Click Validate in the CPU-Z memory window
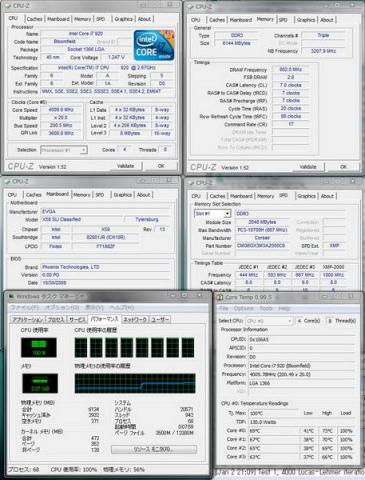365x480 pixels. (308, 167)
